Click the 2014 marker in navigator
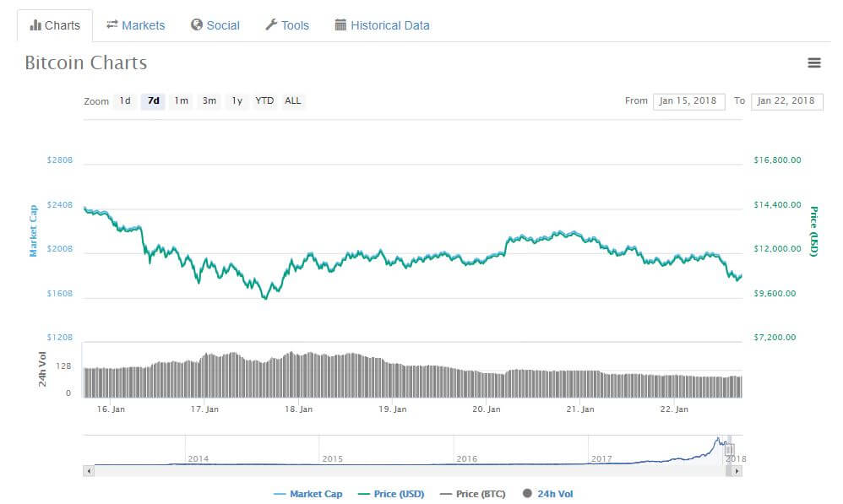843x504 pixels. (198, 459)
